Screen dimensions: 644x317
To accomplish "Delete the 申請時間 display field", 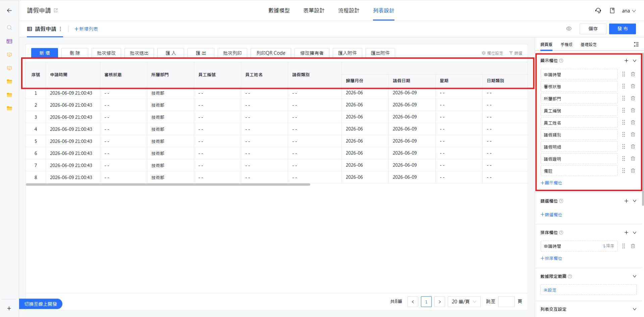I will point(633,74).
